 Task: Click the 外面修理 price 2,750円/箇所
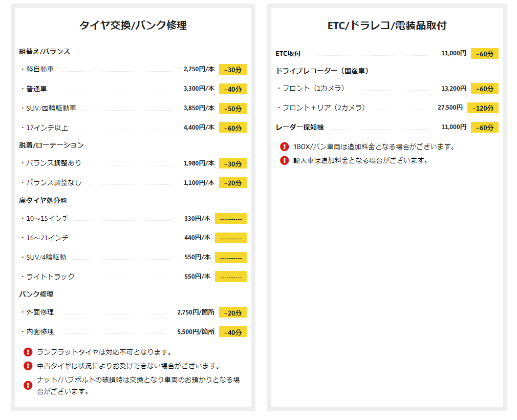click(196, 312)
